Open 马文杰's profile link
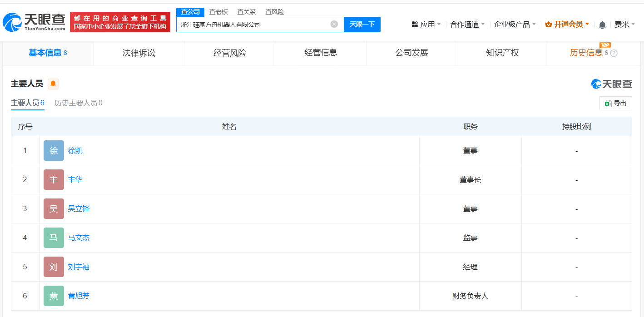Screen dimensions: 644x317 pyautogui.click(x=79, y=238)
